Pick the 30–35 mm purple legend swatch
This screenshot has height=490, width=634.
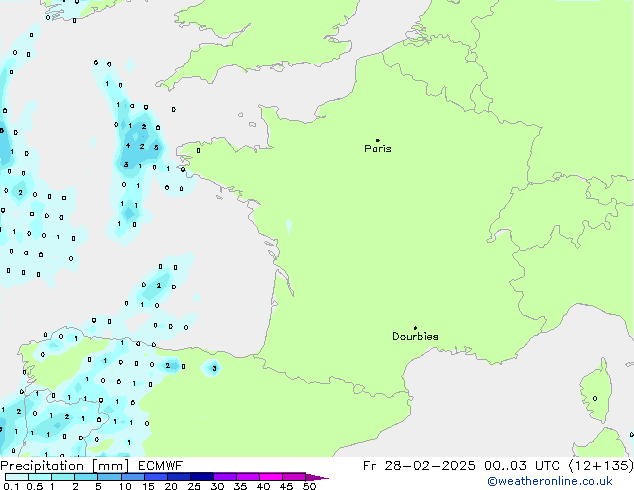pyautogui.click(x=225, y=477)
